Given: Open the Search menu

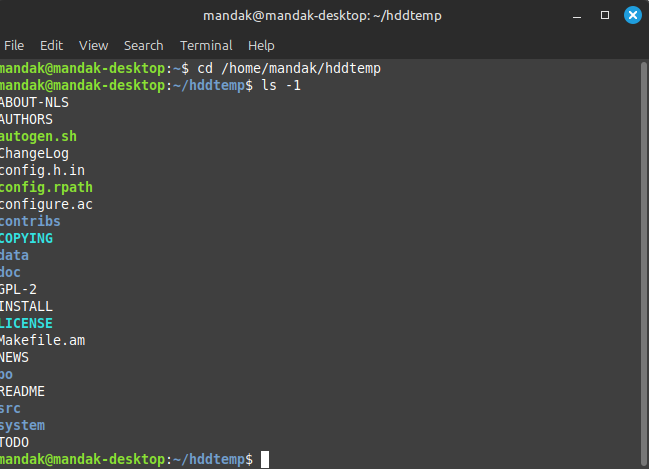Looking at the screenshot, I should pos(144,46).
